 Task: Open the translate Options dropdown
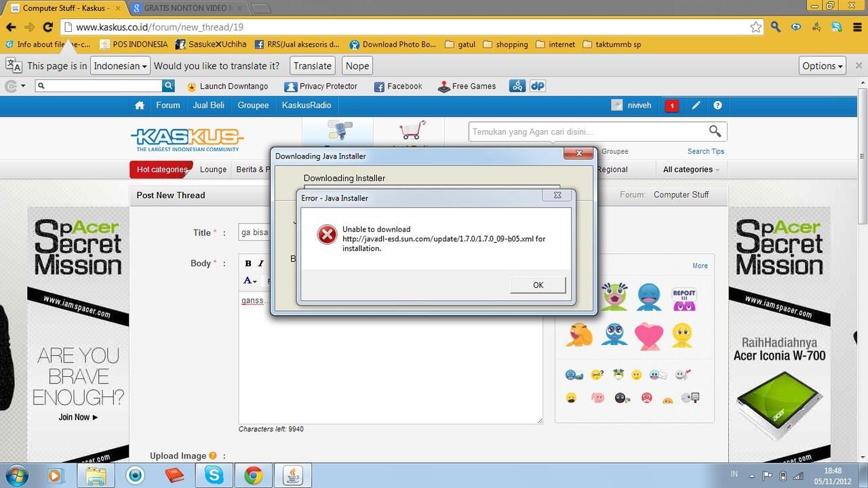click(823, 66)
